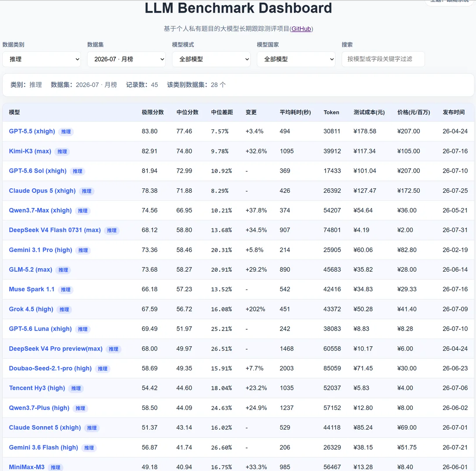Image resolution: width=476 pixels, height=471 pixels.
Task: Click the 推理 badge beside Tencent Hy3
Action: (76, 389)
